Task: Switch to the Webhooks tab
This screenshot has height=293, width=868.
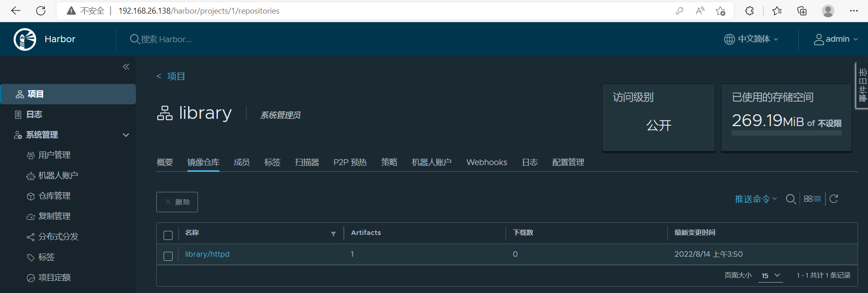Action: point(487,162)
